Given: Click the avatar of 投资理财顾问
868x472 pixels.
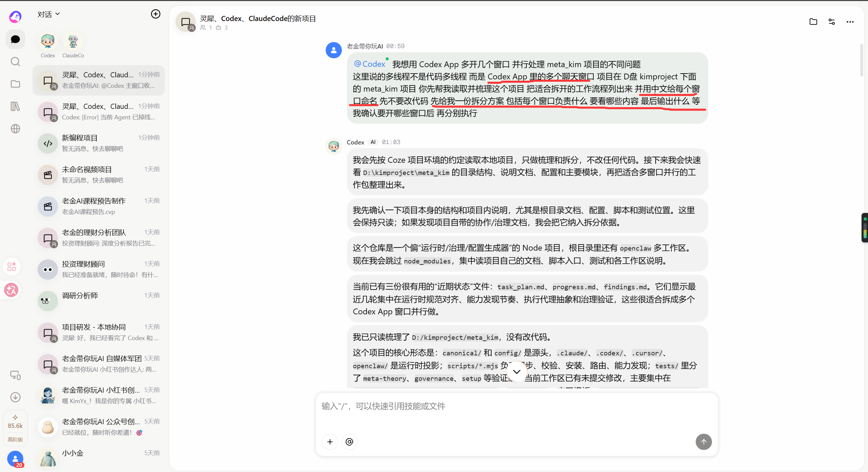Looking at the screenshot, I should point(48,270).
